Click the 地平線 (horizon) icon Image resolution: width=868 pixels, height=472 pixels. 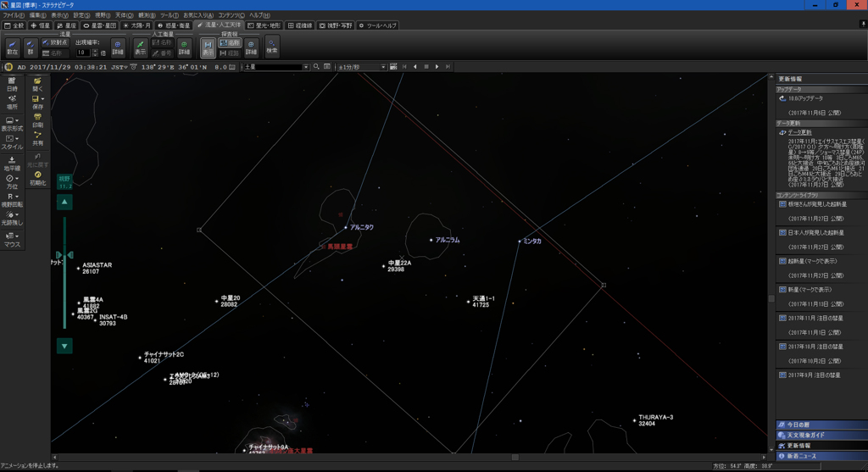pyautogui.click(x=12, y=163)
